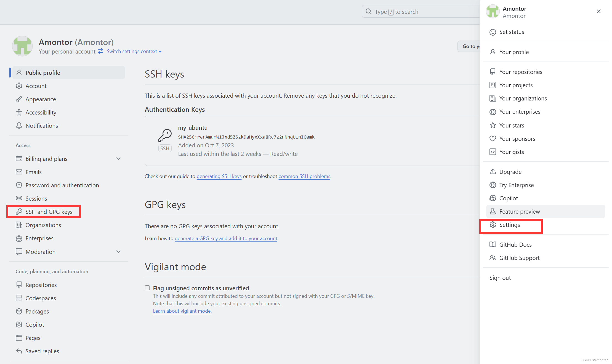
Task: Click the Go to your profile button
Action: pyautogui.click(x=469, y=46)
